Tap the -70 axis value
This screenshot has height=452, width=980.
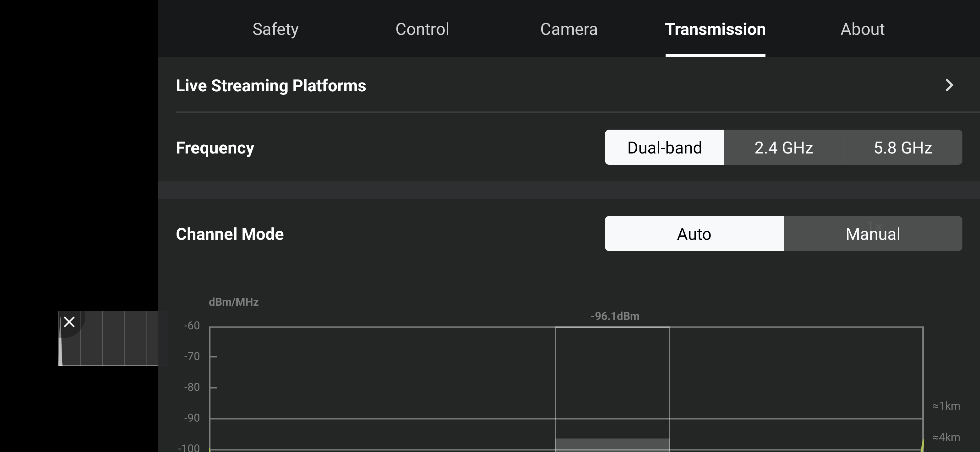click(x=192, y=357)
